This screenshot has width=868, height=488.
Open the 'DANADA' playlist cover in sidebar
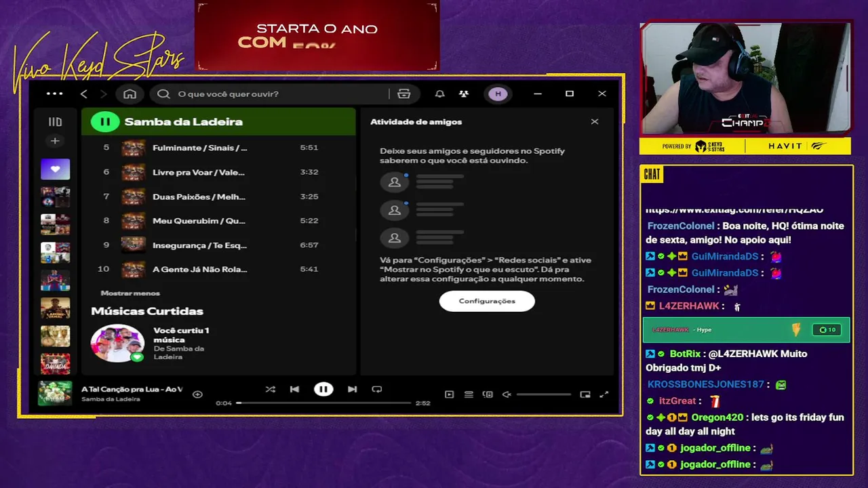point(55,364)
